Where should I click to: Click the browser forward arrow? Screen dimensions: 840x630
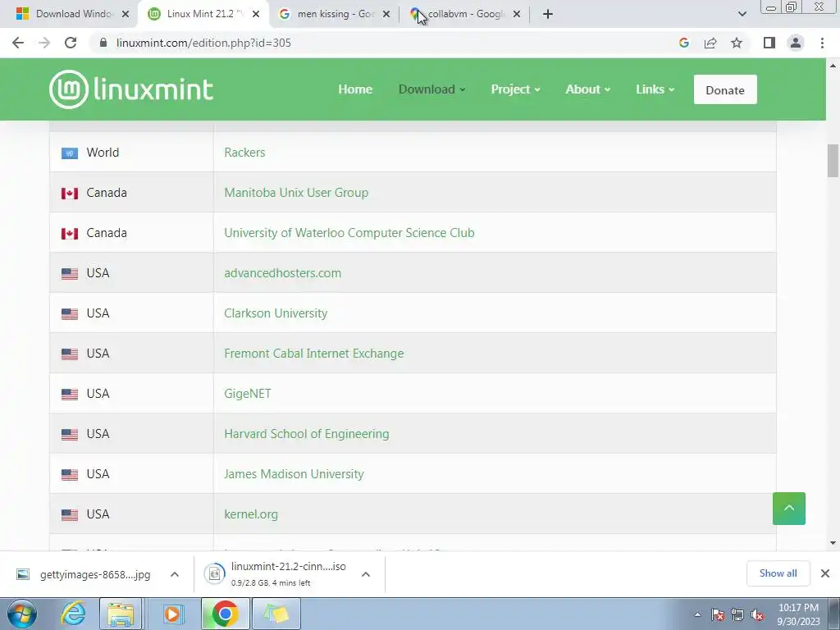tap(44, 43)
